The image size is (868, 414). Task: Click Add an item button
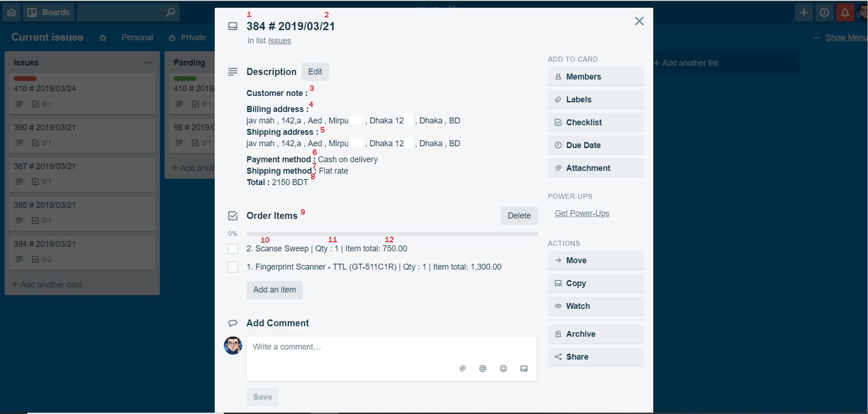275,290
